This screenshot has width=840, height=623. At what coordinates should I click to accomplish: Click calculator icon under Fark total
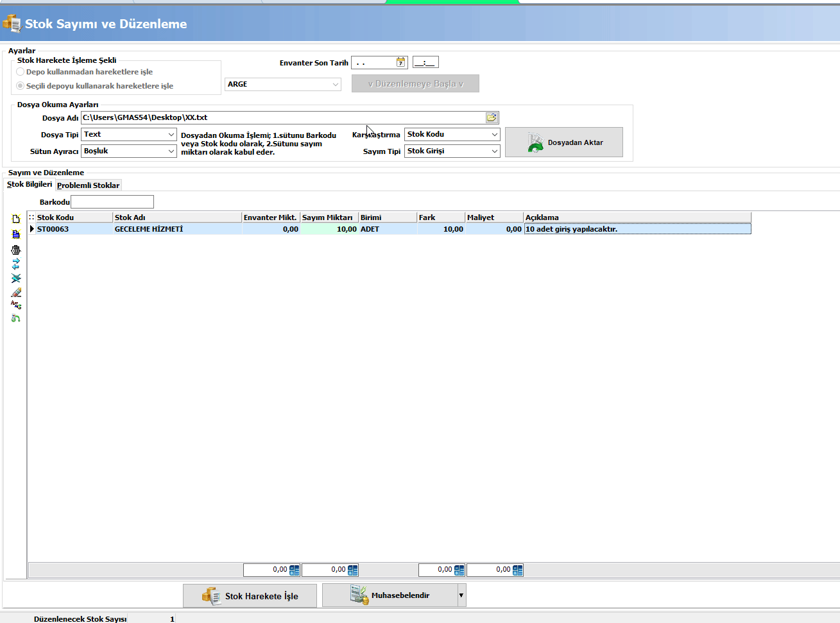(x=459, y=570)
